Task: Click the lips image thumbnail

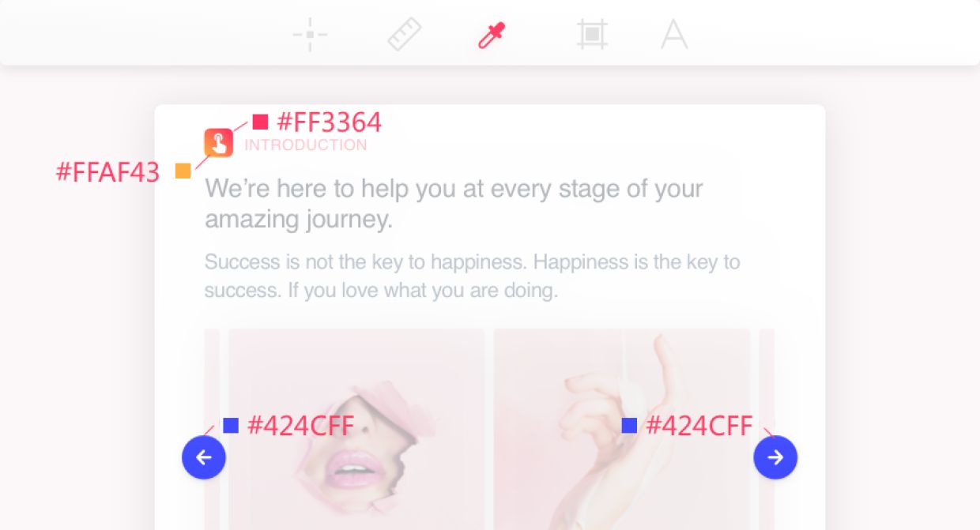Action: tap(356, 429)
